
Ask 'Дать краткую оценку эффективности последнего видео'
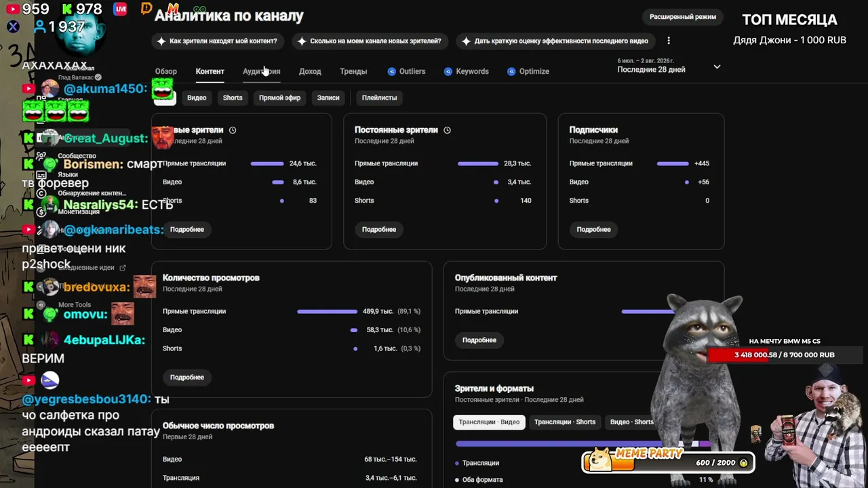555,41
